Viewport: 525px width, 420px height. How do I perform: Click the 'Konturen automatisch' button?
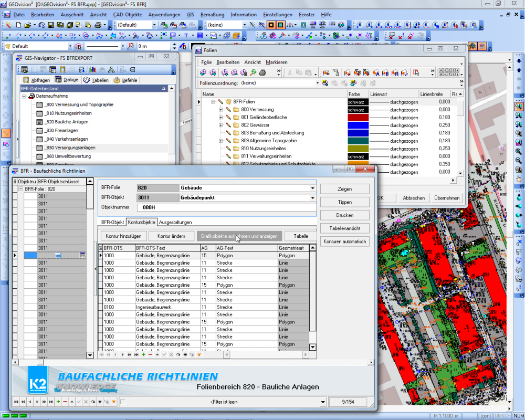tap(344, 241)
